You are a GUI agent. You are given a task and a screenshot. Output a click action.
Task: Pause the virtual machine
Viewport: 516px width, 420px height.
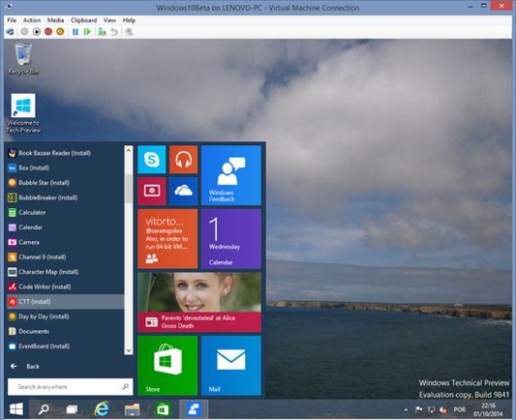click(x=75, y=32)
